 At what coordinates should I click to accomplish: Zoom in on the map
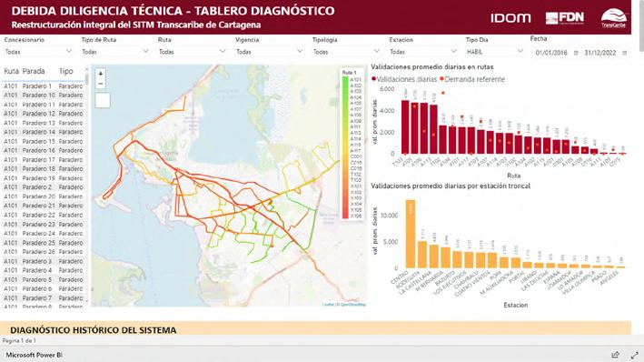pos(101,74)
